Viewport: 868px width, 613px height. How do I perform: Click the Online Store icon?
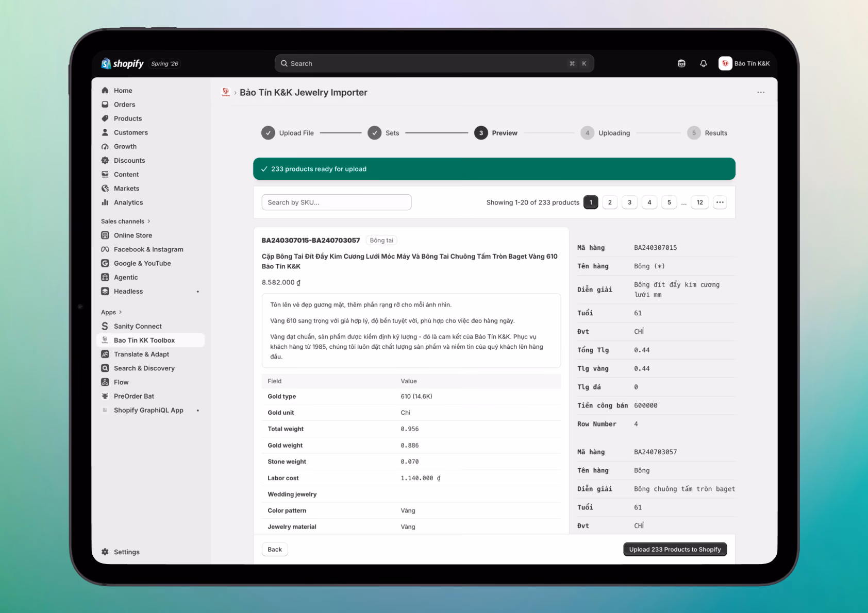click(105, 235)
